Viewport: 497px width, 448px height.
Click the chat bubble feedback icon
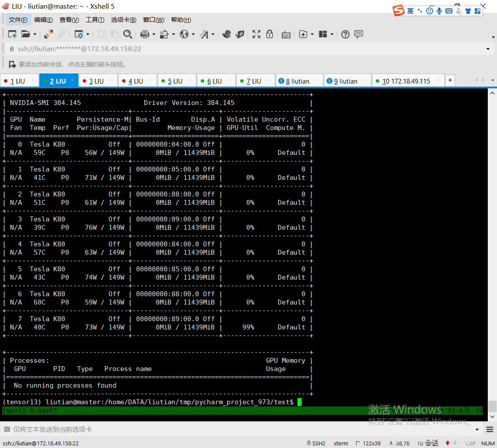click(359, 34)
